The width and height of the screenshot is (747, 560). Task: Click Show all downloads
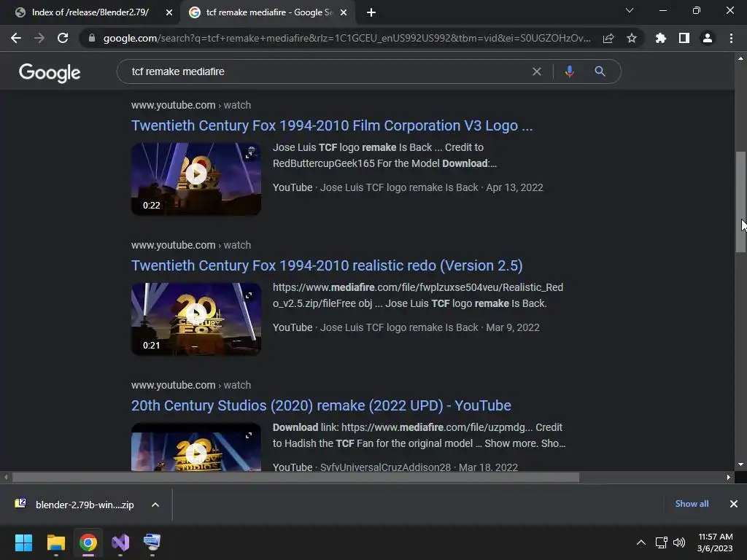click(x=692, y=504)
